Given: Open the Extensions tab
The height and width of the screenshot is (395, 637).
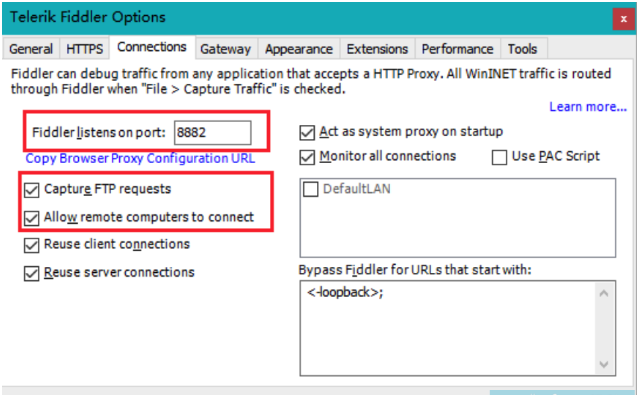Looking at the screenshot, I should 377,49.
